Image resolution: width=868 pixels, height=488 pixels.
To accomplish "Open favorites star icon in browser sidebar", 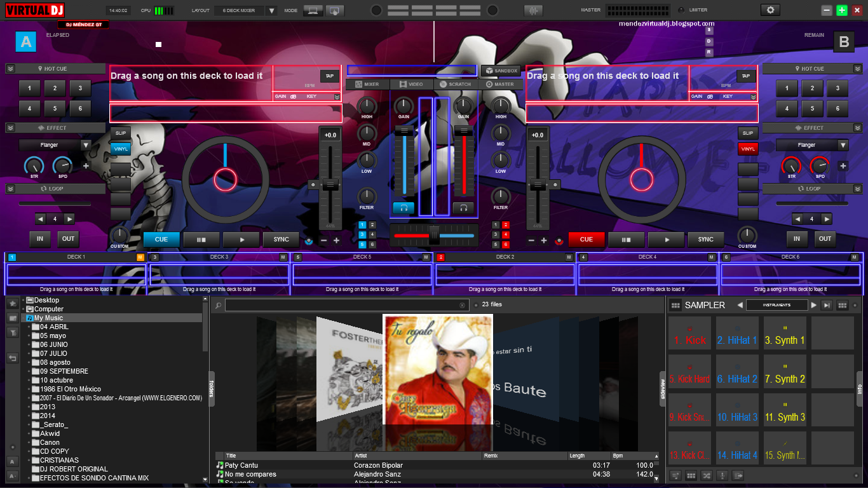I will [x=13, y=303].
